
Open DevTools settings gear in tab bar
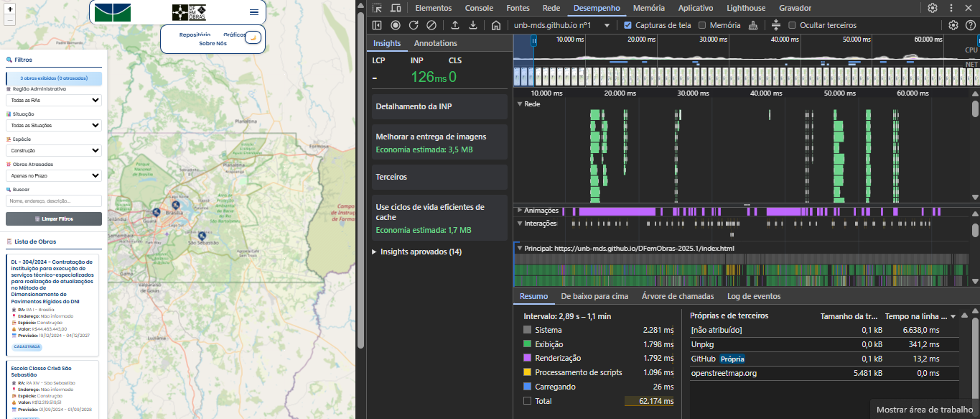point(932,8)
